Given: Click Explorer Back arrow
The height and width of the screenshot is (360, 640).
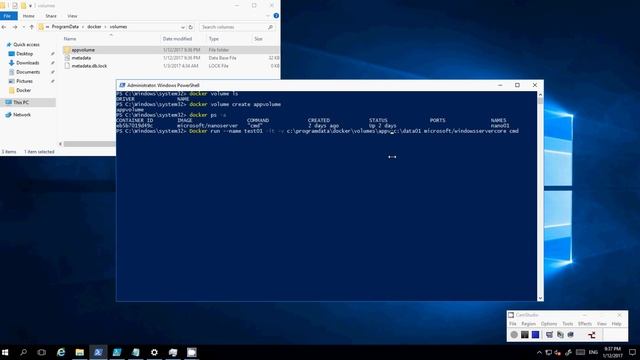Looking at the screenshot, I should tap(4, 27).
